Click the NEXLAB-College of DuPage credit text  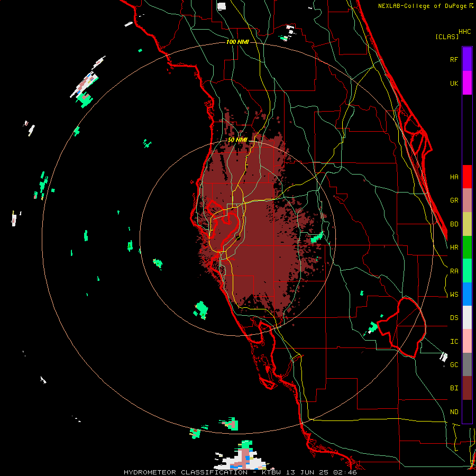click(x=422, y=6)
